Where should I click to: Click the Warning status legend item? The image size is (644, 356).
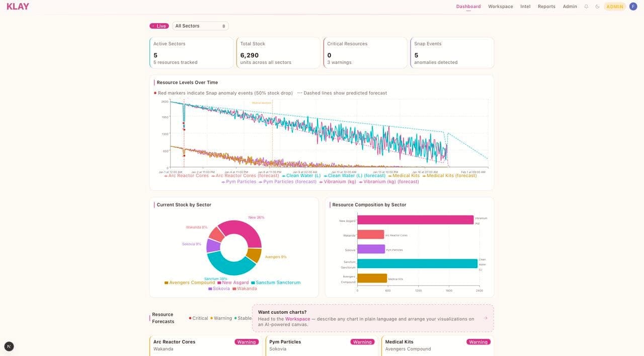pyautogui.click(x=221, y=318)
